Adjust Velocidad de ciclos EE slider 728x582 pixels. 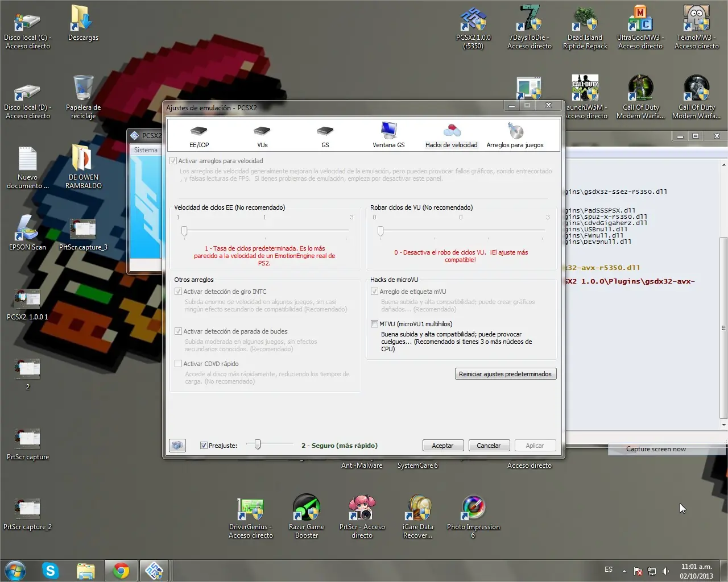pyautogui.click(x=184, y=231)
